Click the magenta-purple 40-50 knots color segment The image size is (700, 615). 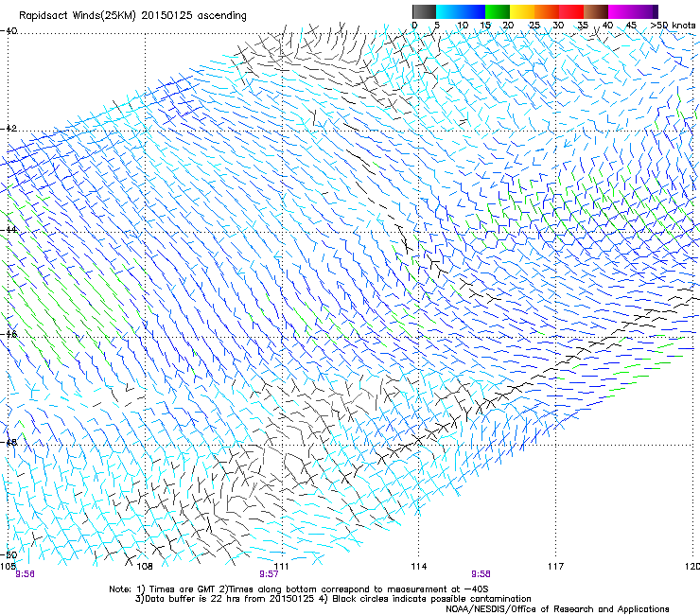click(633, 11)
